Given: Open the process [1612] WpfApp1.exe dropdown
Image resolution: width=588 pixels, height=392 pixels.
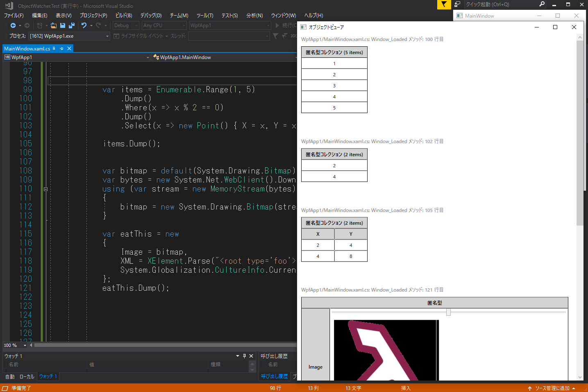Looking at the screenshot, I should tap(69, 36).
